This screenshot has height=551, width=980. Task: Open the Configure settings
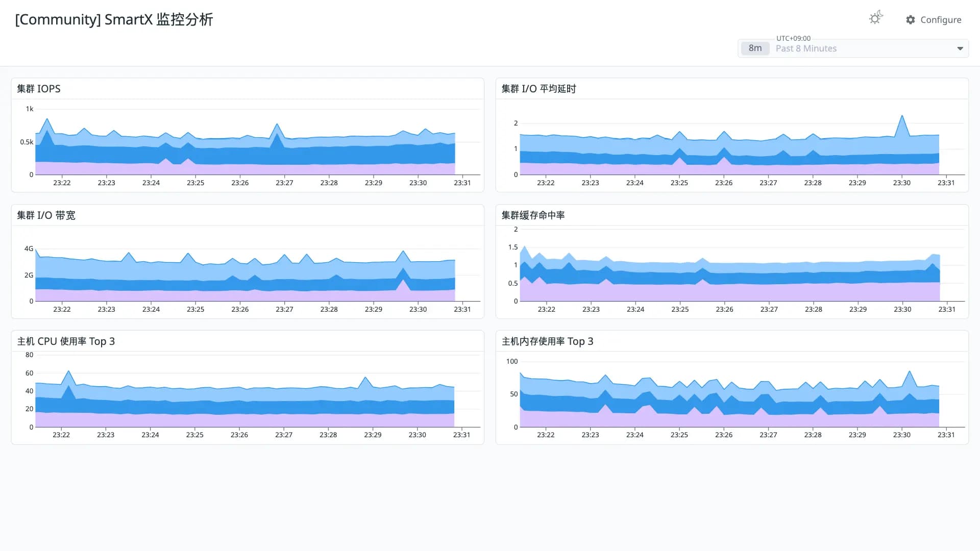click(x=934, y=20)
